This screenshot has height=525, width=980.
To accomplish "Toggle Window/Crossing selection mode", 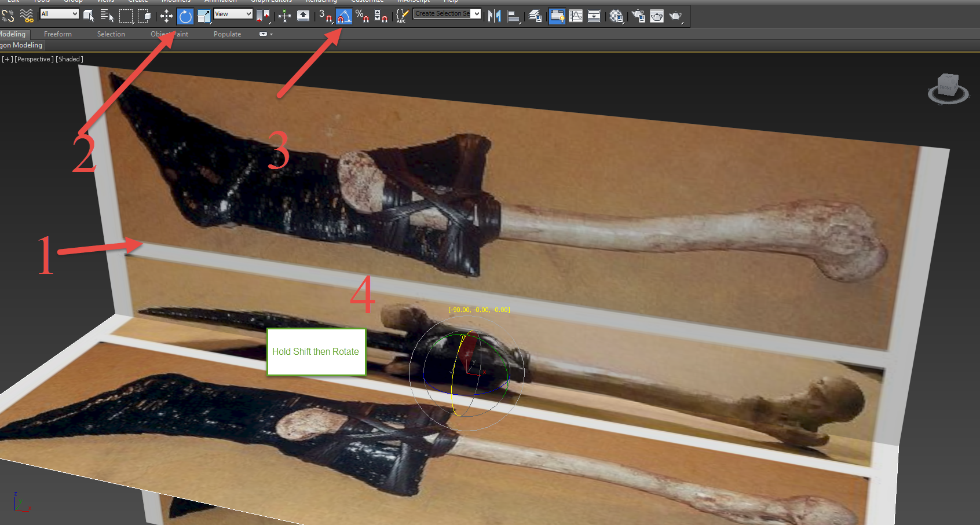I will pyautogui.click(x=144, y=16).
